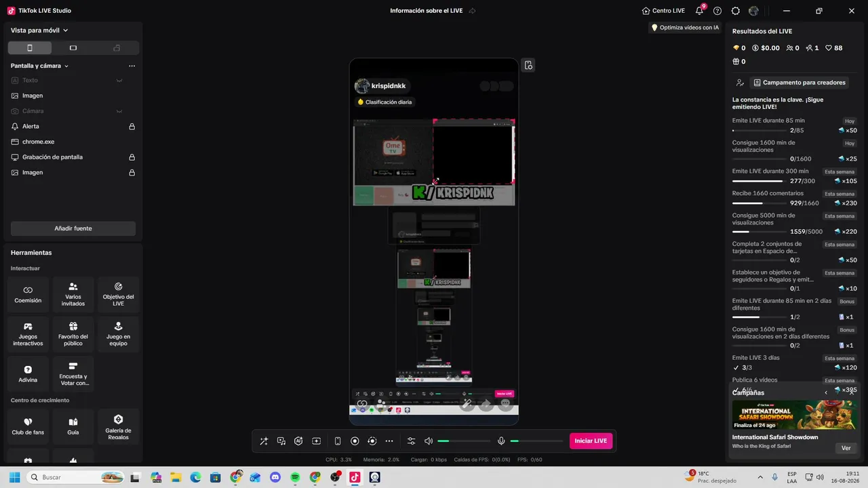Show the hidden Texto source
Image resolution: width=868 pixels, height=488 pixels.
[x=119, y=81]
